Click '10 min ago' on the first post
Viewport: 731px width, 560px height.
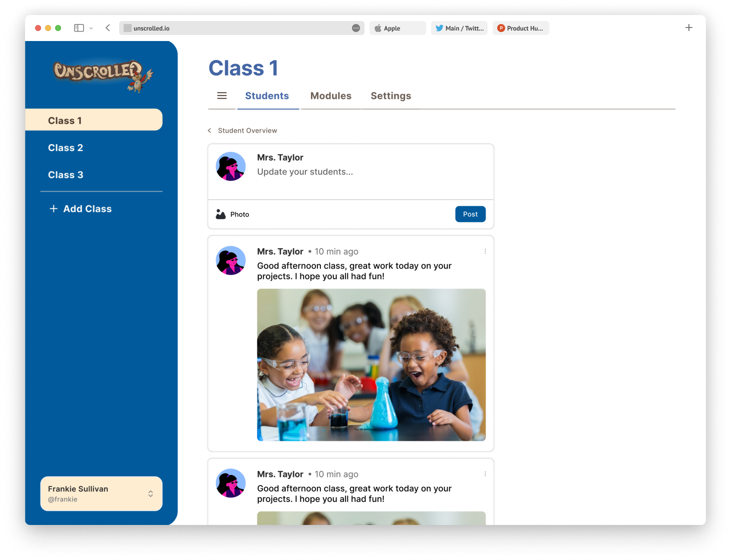[336, 251]
